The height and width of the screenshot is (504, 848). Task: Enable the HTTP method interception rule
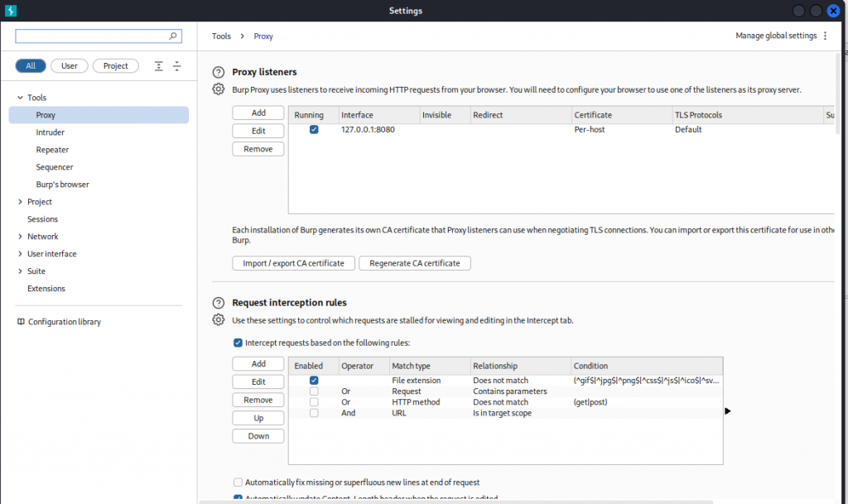point(314,402)
